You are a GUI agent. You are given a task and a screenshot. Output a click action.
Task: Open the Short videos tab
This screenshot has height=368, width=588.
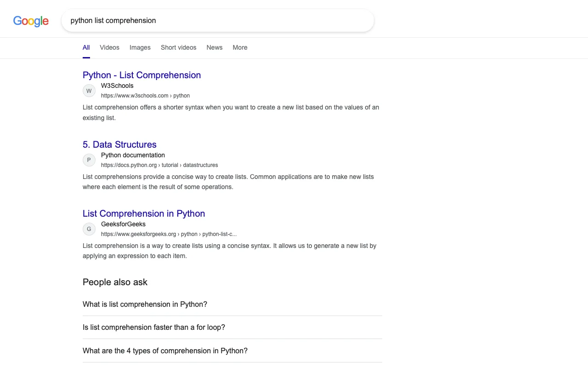coord(179,47)
